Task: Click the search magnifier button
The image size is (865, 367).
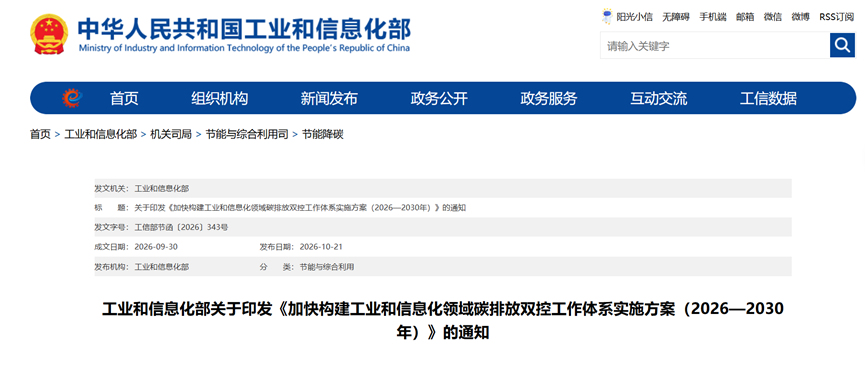Action: (842, 45)
